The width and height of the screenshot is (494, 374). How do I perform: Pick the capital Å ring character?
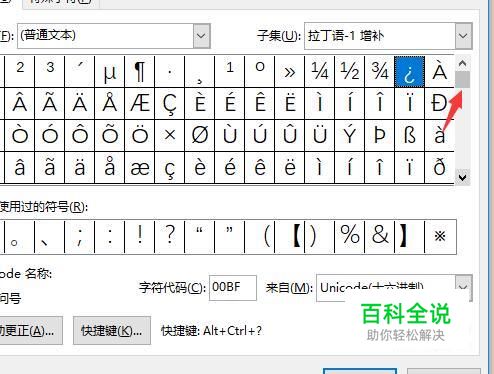click(110, 103)
